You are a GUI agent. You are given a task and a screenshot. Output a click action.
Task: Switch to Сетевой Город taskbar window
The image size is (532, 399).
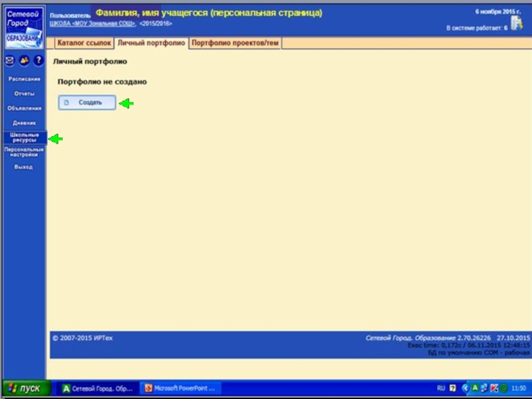click(x=98, y=388)
